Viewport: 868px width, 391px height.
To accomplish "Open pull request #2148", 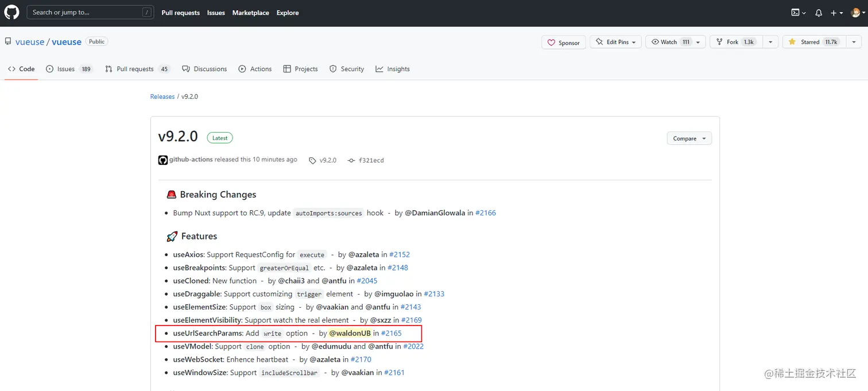I will click(x=398, y=268).
